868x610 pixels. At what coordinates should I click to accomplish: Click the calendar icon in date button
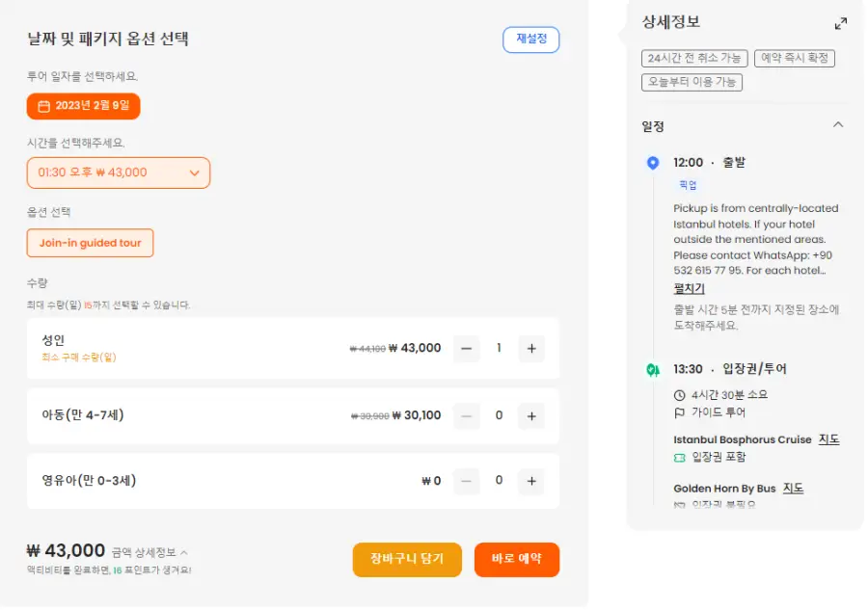pos(43,106)
